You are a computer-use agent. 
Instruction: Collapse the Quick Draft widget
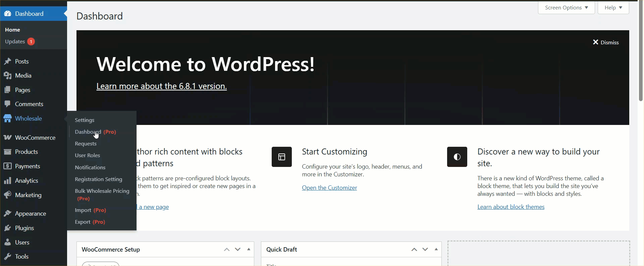436,250
